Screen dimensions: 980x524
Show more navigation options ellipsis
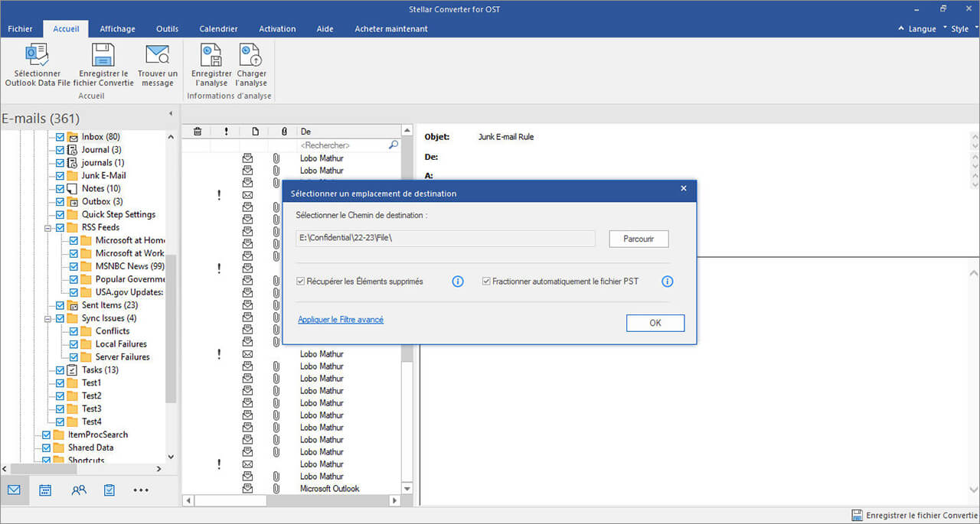pyautogui.click(x=141, y=490)
